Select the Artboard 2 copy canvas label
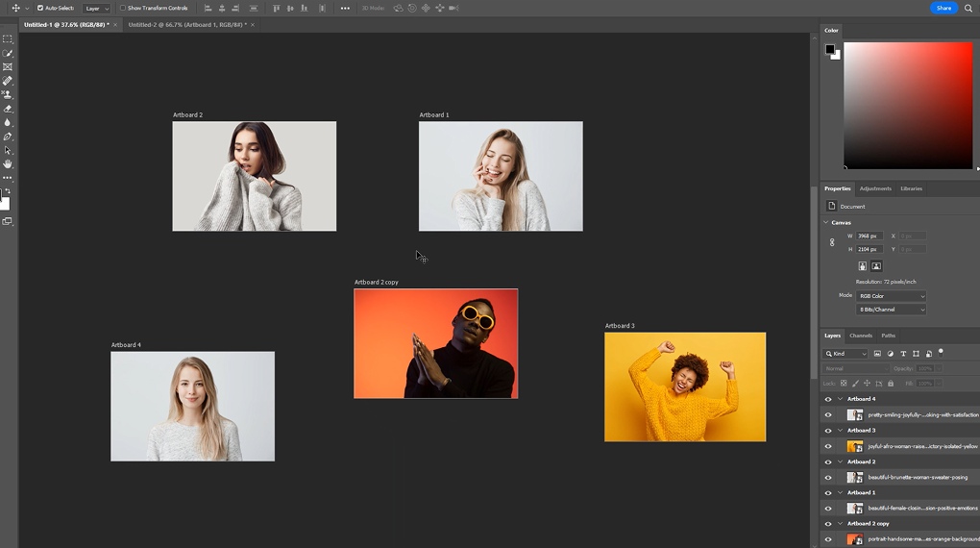Image resolution: width=980 pixels, height=548 pixels. pos(376,283)
